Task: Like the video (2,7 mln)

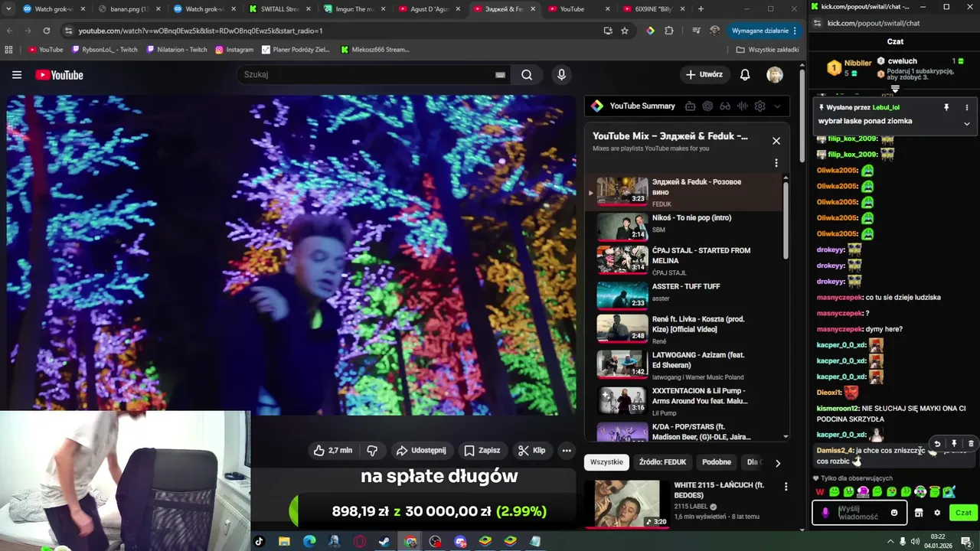Action: 333,451
